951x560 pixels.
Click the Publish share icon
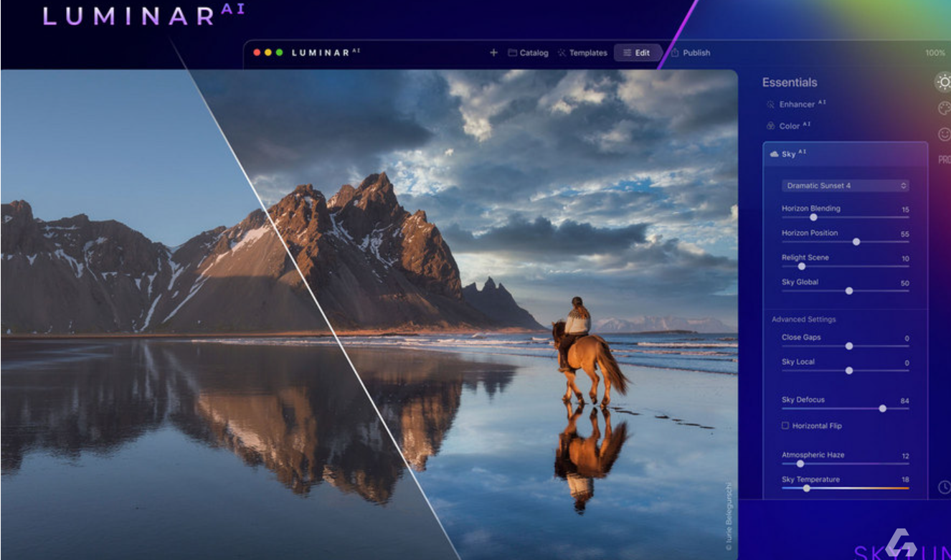[675, 52]
